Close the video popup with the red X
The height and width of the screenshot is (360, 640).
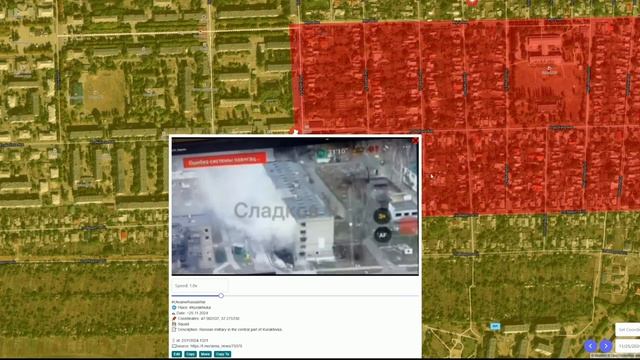pyautogui.click(x=416, y=141)
